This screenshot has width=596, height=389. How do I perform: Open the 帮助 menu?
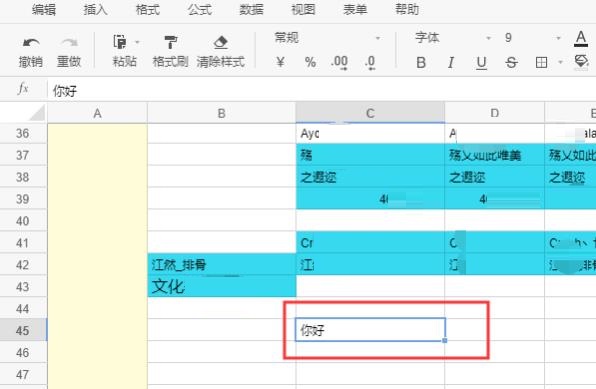[407, 10]
